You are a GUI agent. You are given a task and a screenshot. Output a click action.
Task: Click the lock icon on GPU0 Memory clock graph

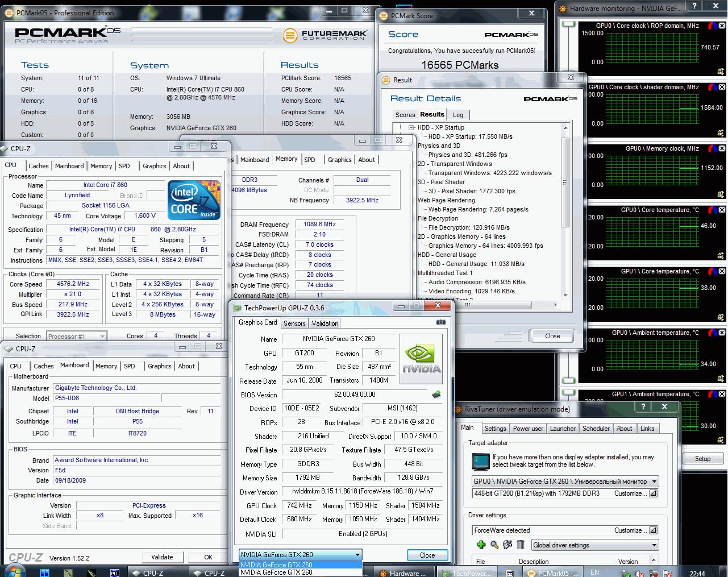(721, 195)
